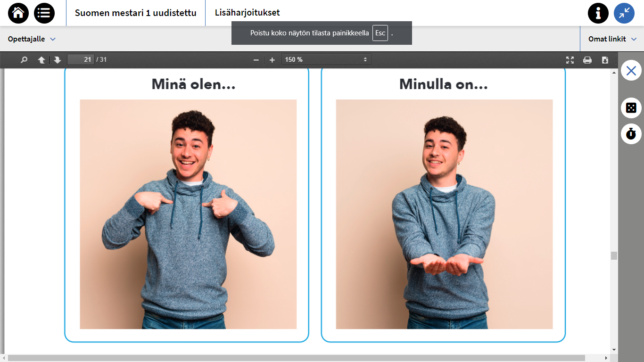Open the 150 % zoom dropdown
This screenshot has width=644, height=362.
326,59
